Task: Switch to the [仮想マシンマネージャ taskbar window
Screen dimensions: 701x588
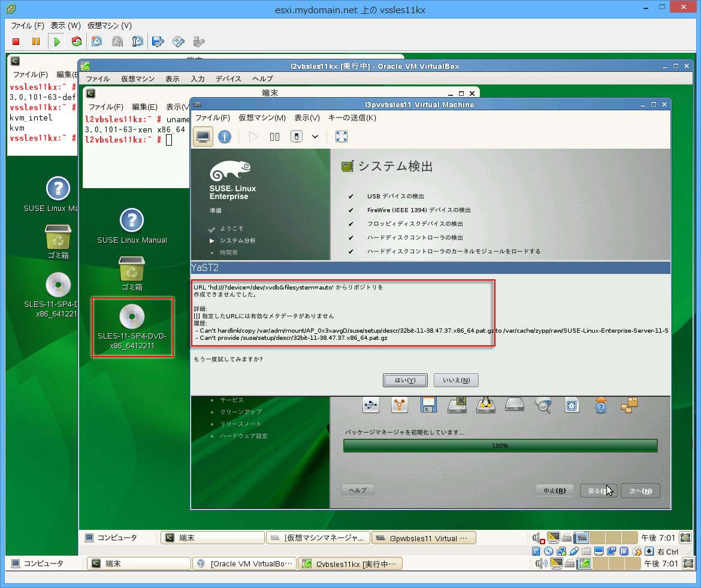Action: [x=318, y=538]
